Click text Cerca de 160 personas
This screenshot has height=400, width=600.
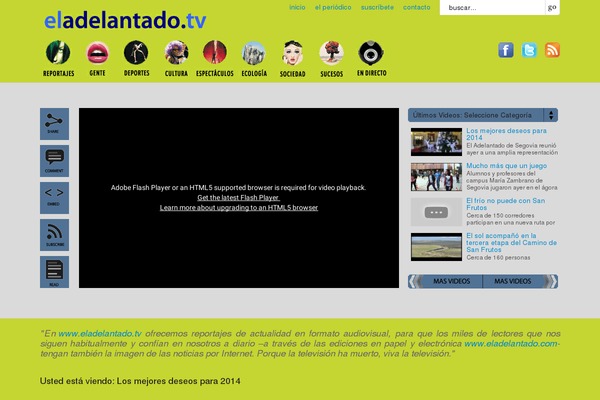(x=498, y=258)
